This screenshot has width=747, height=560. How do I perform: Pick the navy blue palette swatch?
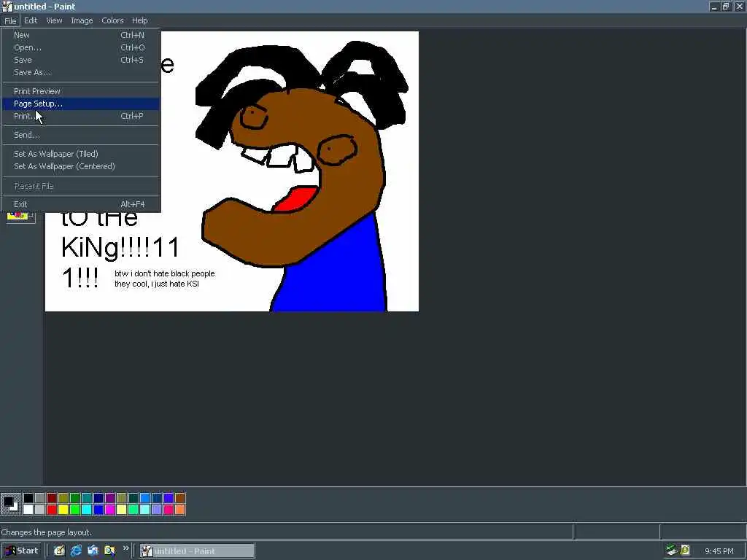(98, 498)
